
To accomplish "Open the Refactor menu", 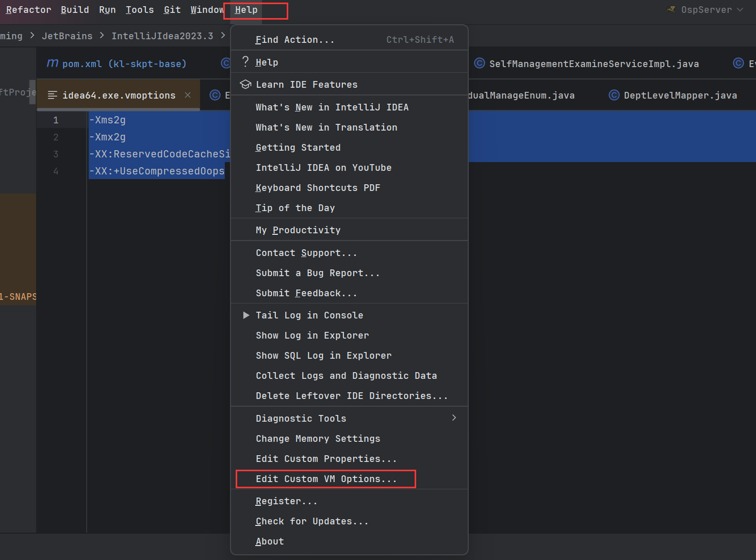I will coord(28,10).
